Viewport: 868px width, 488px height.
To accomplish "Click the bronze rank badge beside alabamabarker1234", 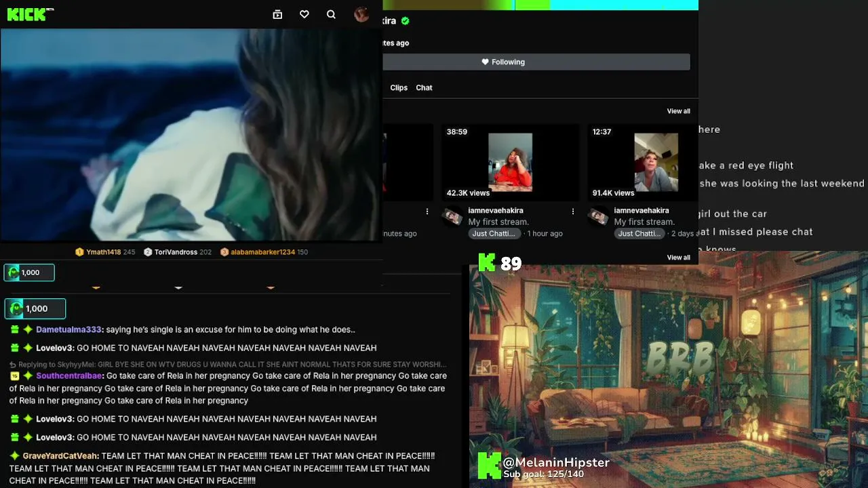I will pyautogui.click(x=224, y=252).
